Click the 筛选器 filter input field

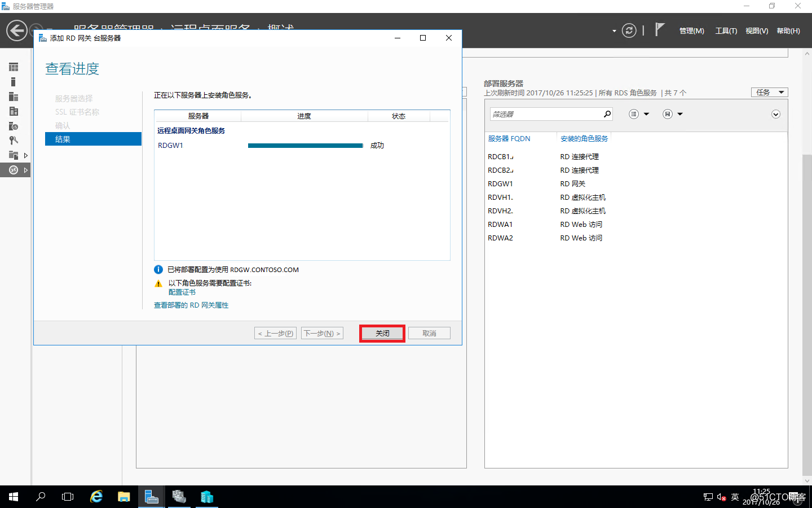[x=546, y=114]
